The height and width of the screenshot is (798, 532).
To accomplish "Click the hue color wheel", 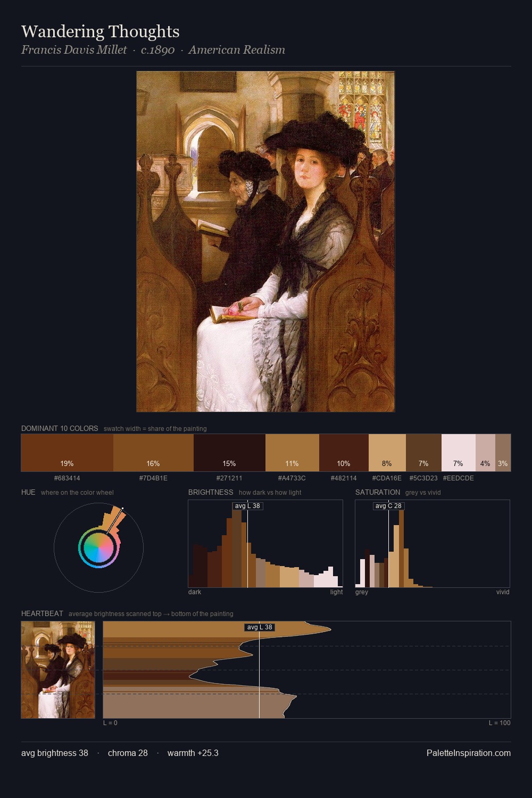I will (x=98, y=547).
